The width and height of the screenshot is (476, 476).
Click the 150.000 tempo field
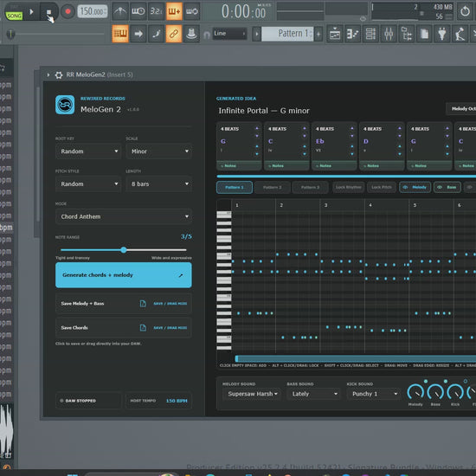click(92, 12)
